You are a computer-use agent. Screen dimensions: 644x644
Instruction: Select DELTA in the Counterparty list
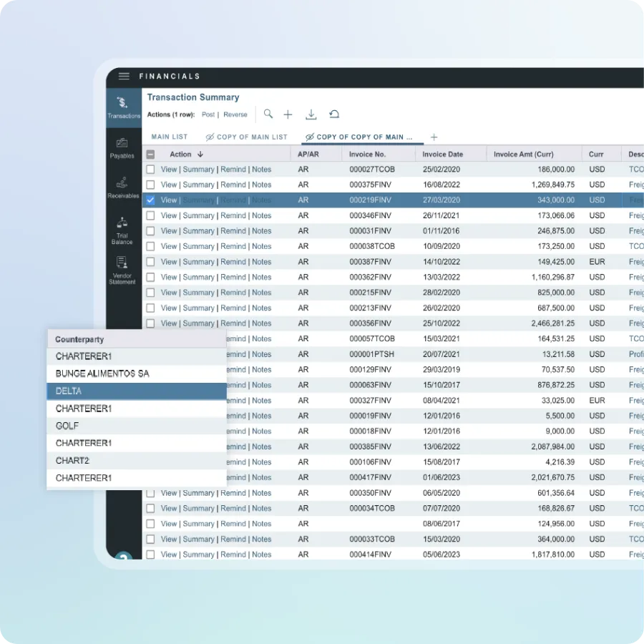(x=136, y=391)
